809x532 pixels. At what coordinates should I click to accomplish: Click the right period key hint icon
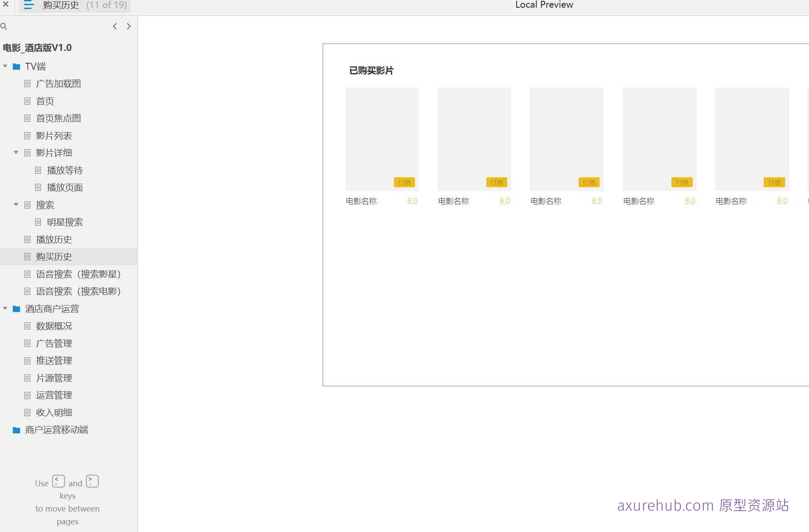[92, 481]
